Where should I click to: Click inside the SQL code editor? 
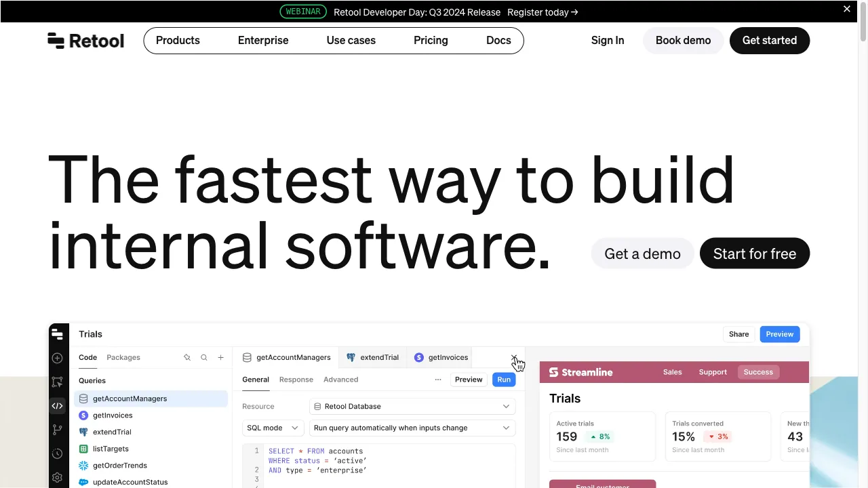coord(379,466)
